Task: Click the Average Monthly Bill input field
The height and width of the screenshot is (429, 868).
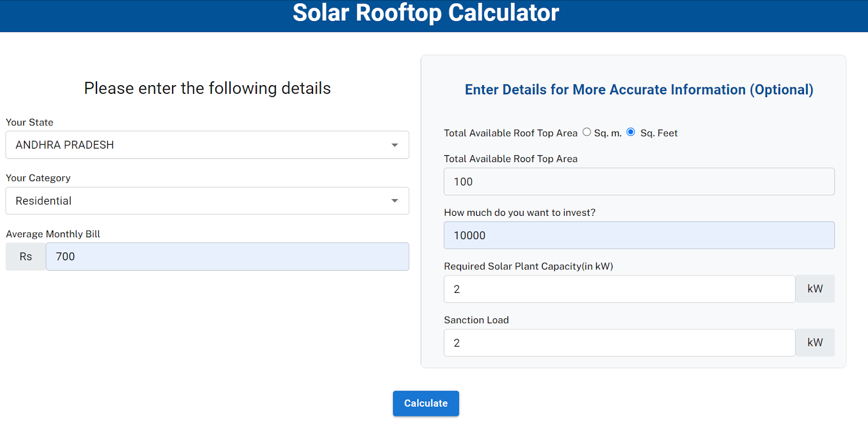Action: (x=227, y=257)
